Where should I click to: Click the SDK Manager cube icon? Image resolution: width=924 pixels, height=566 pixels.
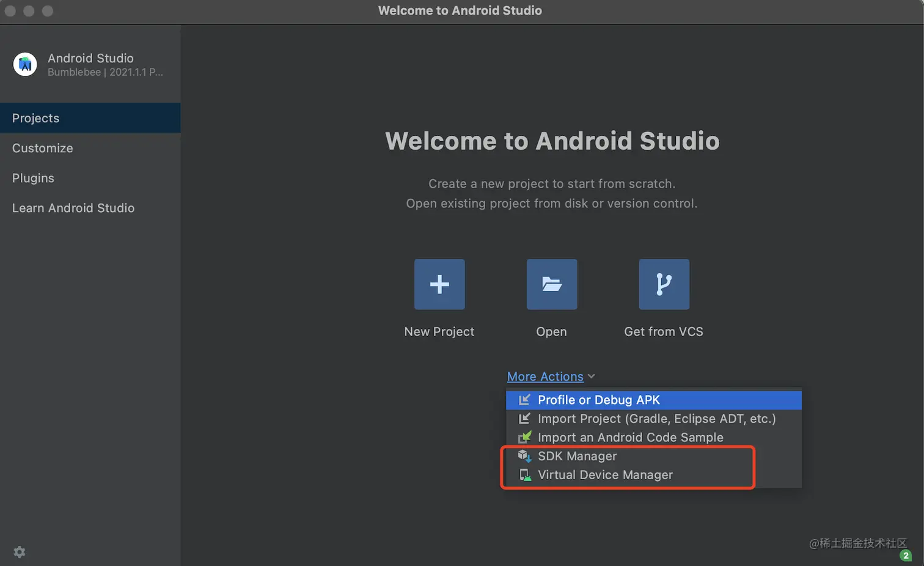[524, 456]
